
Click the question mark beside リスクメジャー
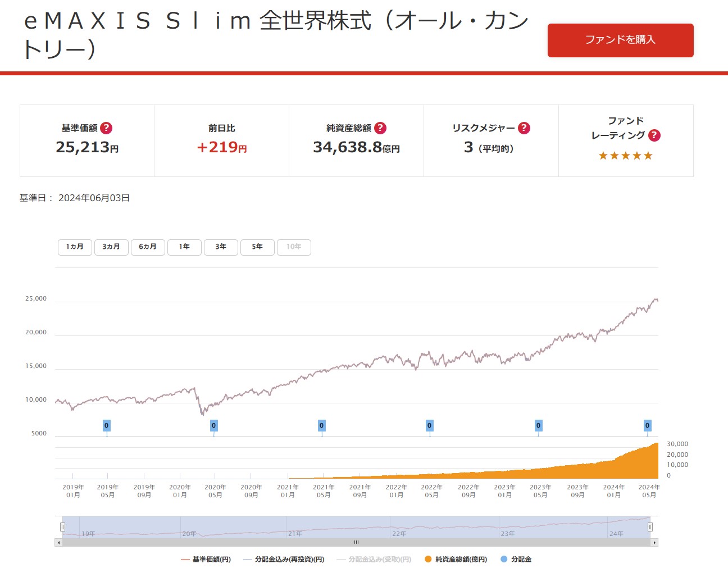[524, 128]
